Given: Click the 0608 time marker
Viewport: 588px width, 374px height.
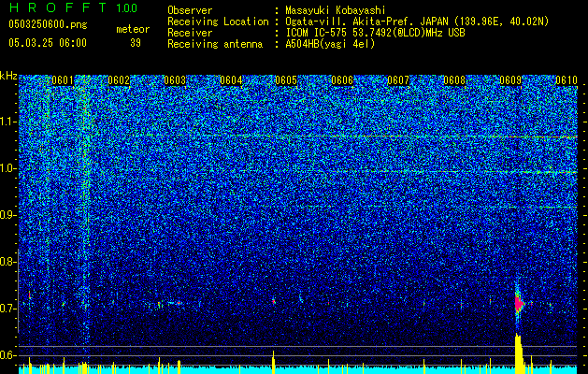Looking at the screenshot, I should tap(454, 80).
